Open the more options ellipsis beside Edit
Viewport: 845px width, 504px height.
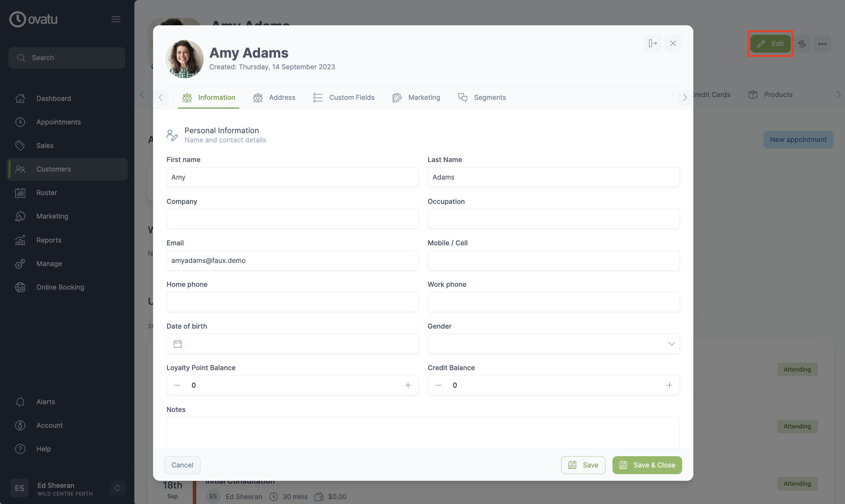(822, 44)
